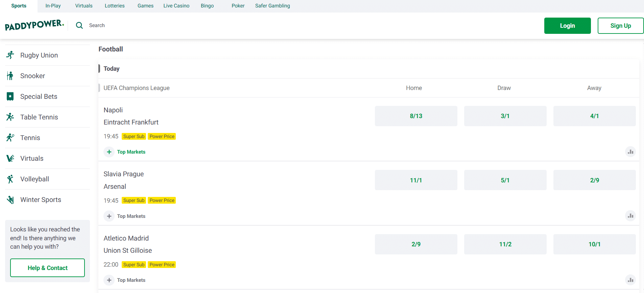
Task: Switch to Virtuals in top navigation
Action: 84,6
